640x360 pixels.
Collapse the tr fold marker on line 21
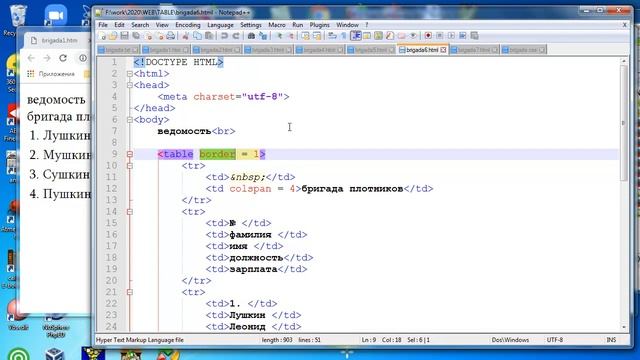pos(129,292)
